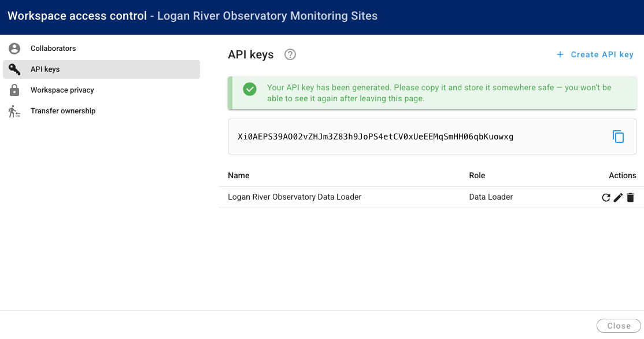Click the plus icon for Create API key
Screen dimensions: 644x339
pyautogui.click(x=560, y=54)
